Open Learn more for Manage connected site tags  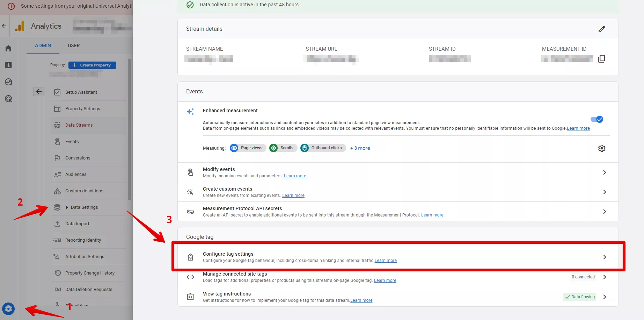click(385, 280)
